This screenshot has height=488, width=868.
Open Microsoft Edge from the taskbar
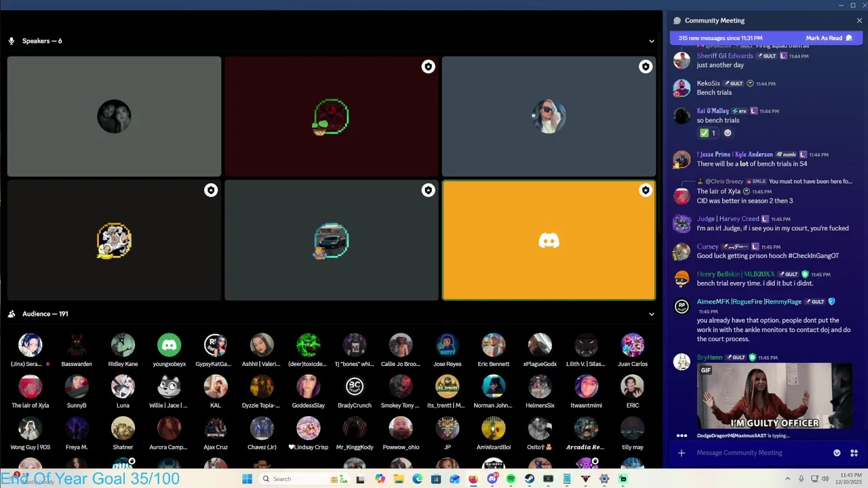417,479
